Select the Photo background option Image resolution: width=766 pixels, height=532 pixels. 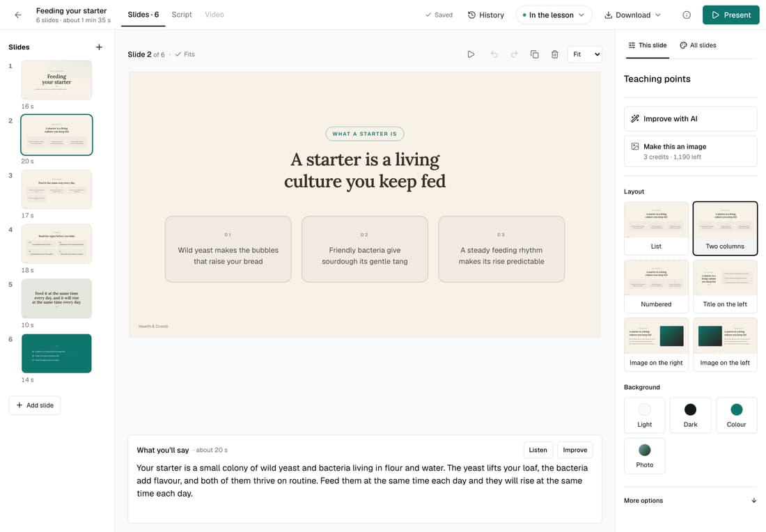click(644, 456)
